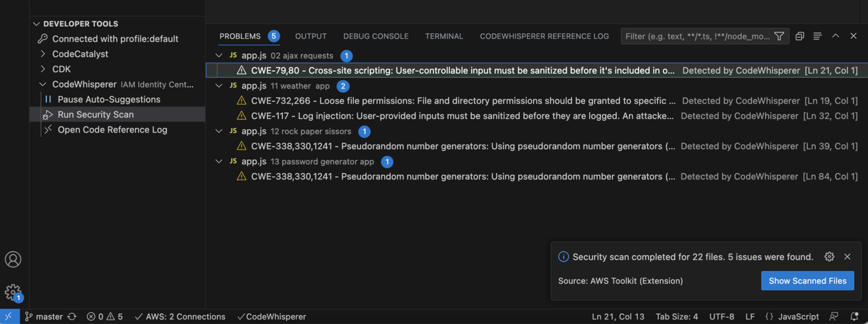Collapse app.js 13 password generator app group
868x324 pixels.
point(219,162)
